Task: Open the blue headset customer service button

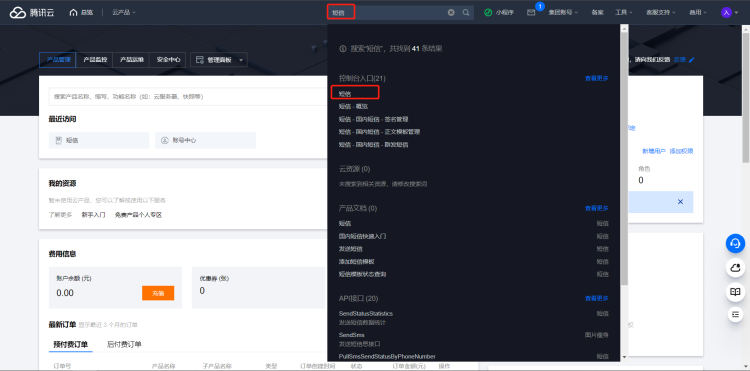Action: (x=735, y=243)
